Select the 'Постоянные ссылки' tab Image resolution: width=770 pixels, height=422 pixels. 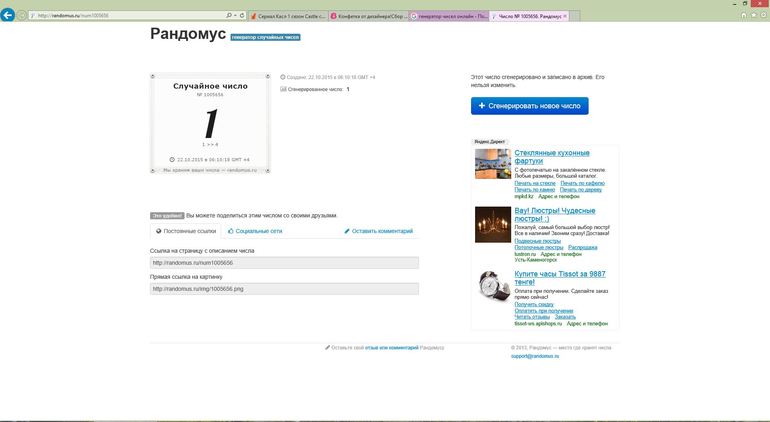[186, 231]
